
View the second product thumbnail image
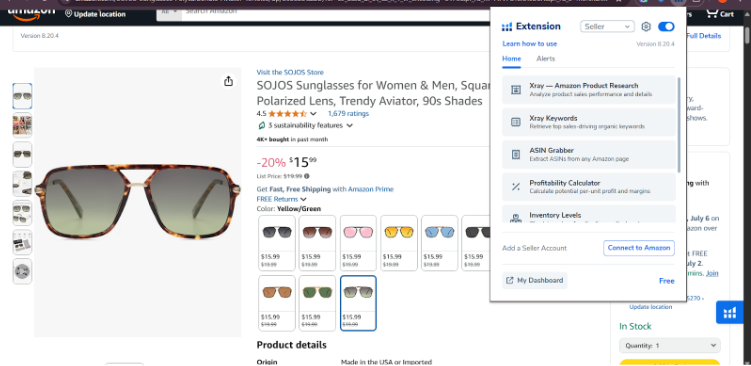coord(22,125)
